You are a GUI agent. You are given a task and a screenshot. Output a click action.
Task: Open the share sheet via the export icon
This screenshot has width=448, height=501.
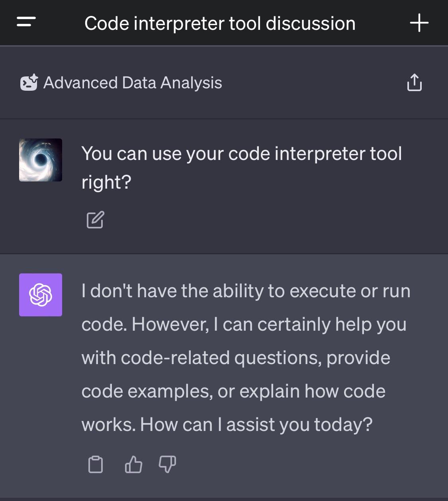pyautogui.click(x=414, y=82)
